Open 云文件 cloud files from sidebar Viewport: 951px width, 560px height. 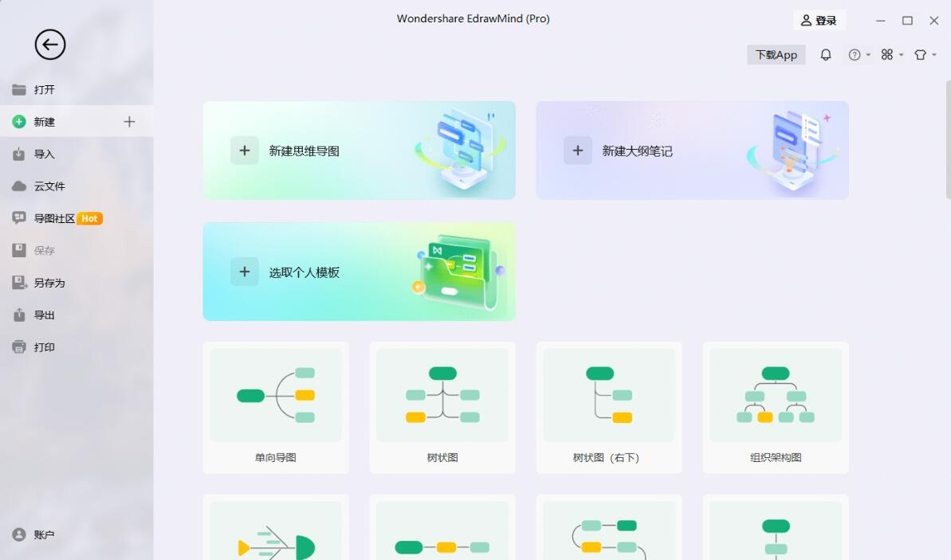pyautogui.click(x=19, y=186)
